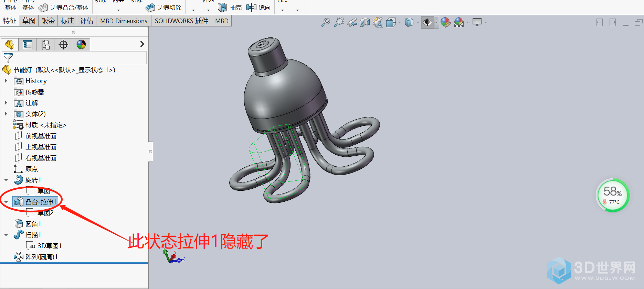Select the 镜向 mirror tool

coord(258,7)
